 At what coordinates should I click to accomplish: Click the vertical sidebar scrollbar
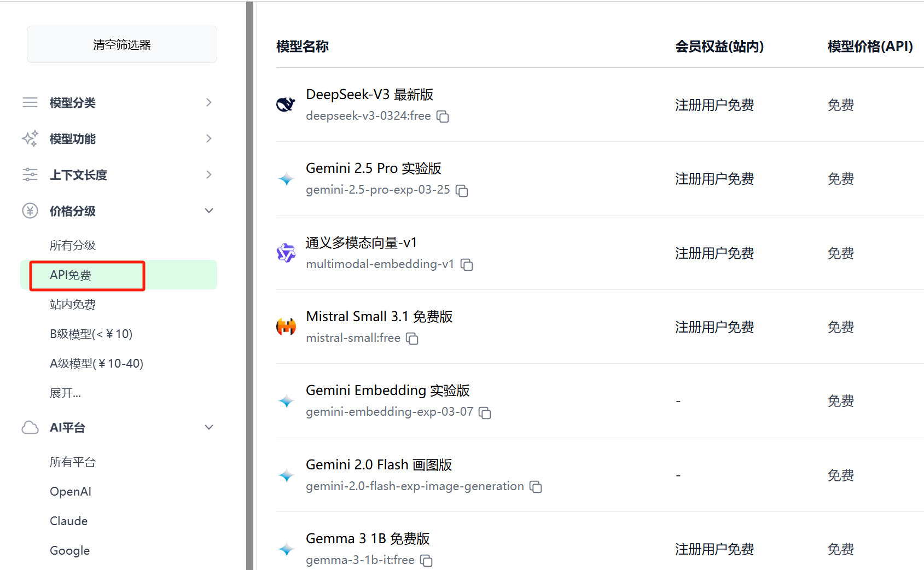(249, 285)
